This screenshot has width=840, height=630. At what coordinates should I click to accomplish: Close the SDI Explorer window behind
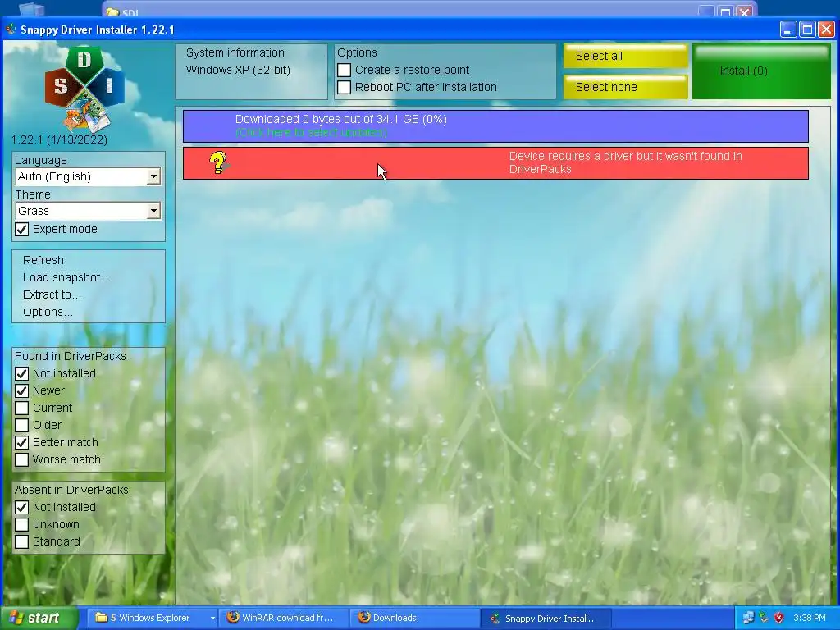pos(745,11)
